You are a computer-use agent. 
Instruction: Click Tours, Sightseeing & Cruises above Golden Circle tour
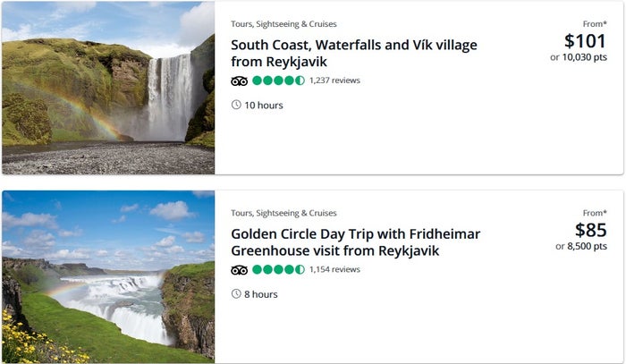pyautogui.click(x=283, y=213)
